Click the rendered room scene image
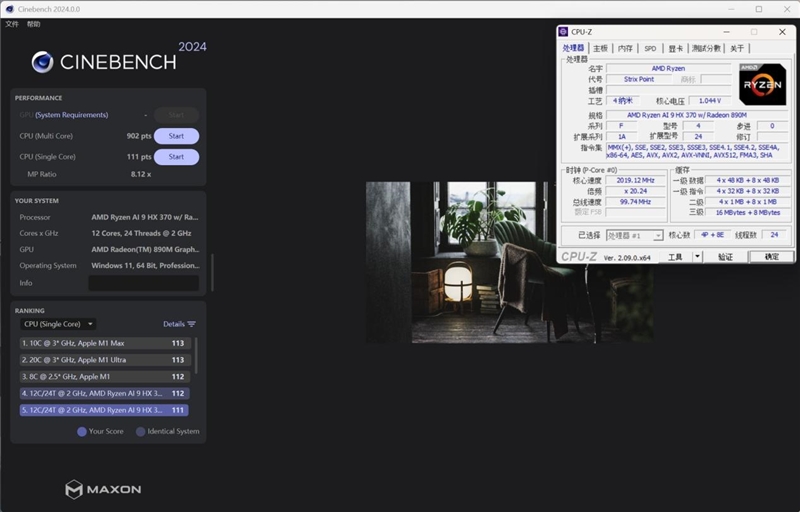The image size is (800, 512). pos(509,262)
